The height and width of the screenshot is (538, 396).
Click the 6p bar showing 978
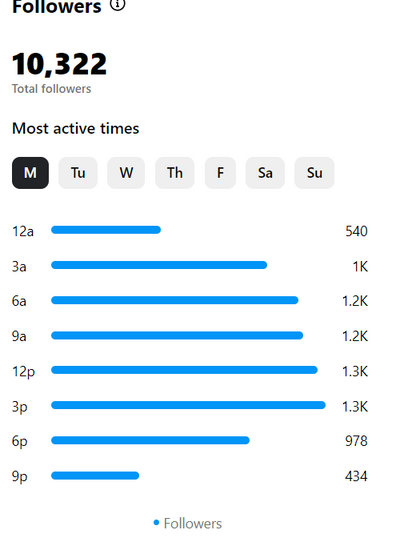(150, 440)
